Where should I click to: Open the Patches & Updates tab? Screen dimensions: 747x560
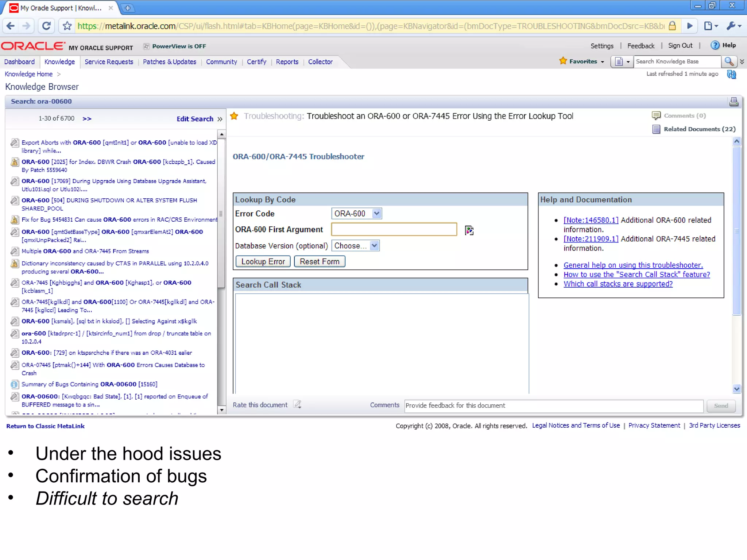(170, 62)
